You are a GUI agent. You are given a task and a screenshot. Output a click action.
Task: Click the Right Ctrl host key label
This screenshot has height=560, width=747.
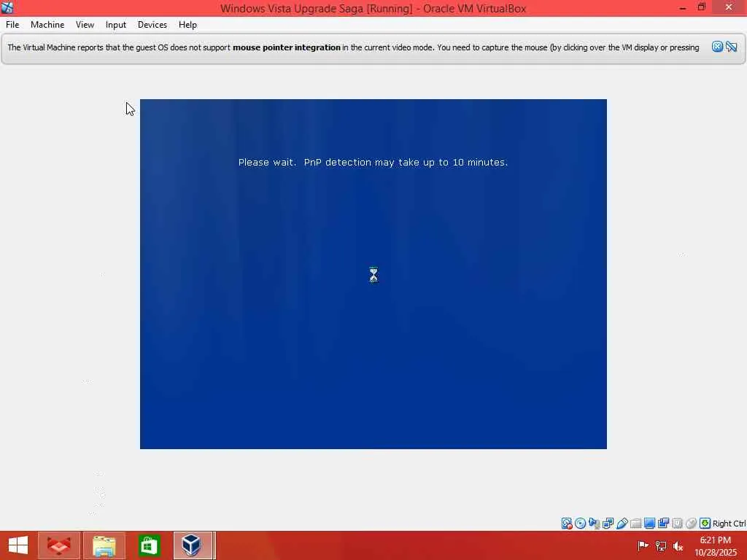(x=729, y=524)
